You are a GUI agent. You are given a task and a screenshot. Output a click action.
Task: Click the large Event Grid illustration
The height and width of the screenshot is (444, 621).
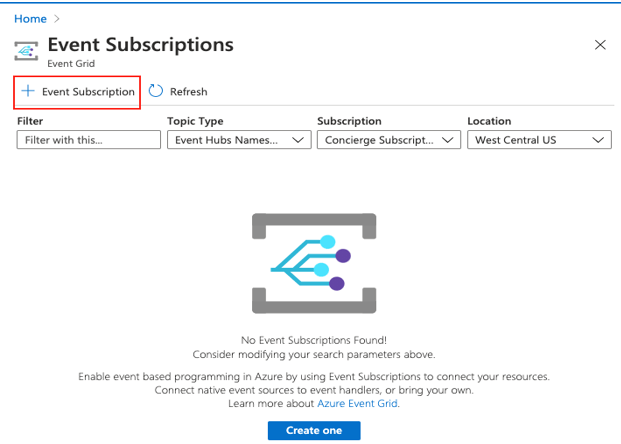tap(314, 263)
